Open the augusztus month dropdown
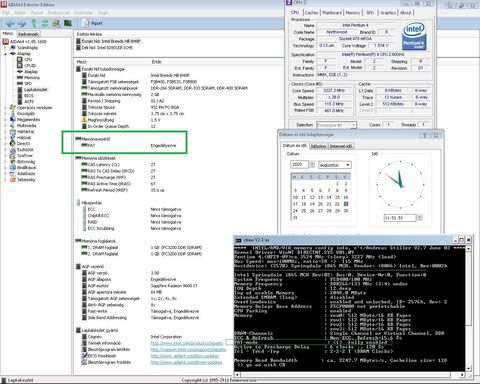The image size is (480, 384). tap(335, 165)
